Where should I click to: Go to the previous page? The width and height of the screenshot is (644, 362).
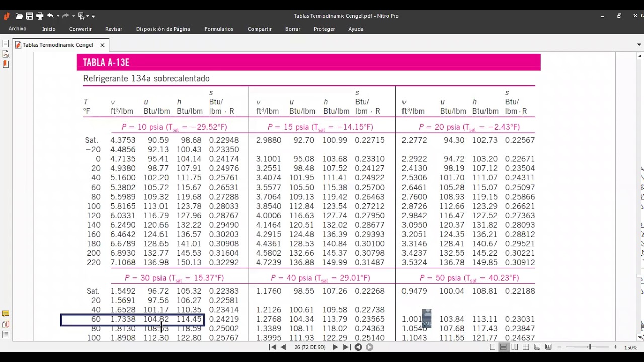pos(283,347)
